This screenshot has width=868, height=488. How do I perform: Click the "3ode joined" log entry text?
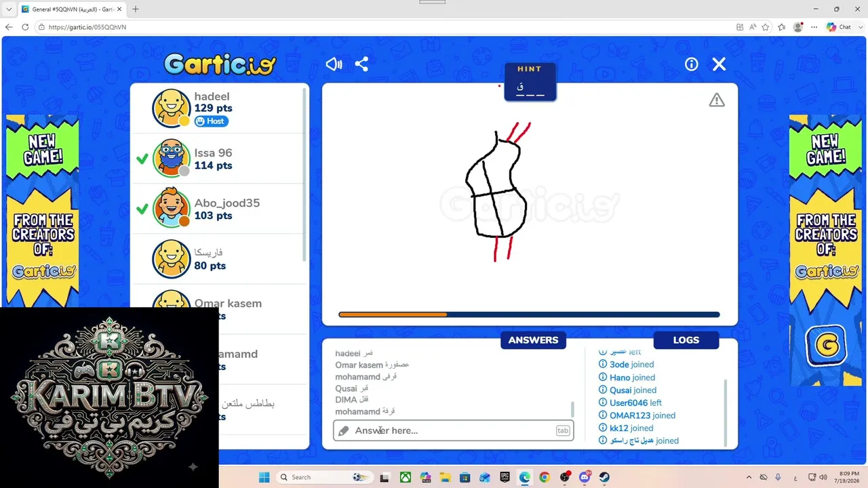(x=631, y=365)
